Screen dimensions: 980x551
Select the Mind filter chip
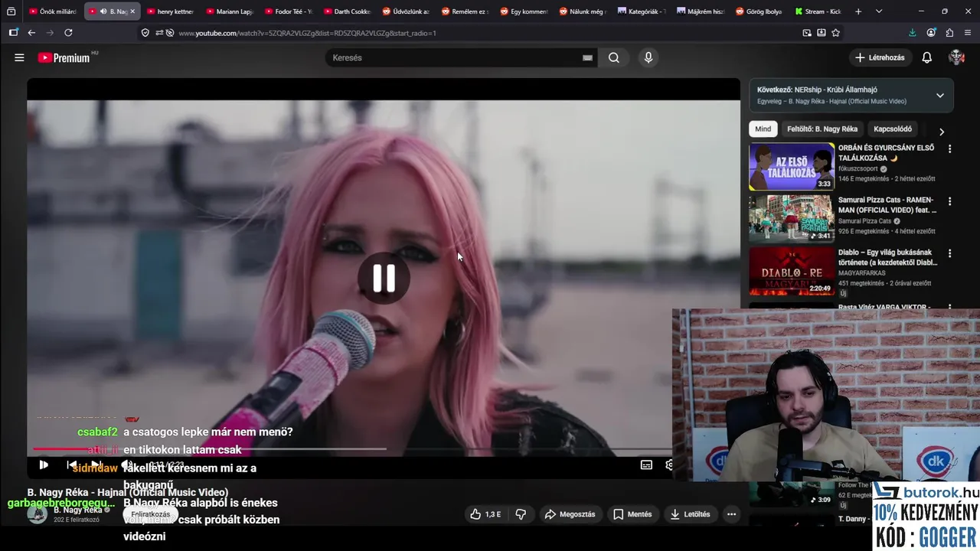coord(763,129)
